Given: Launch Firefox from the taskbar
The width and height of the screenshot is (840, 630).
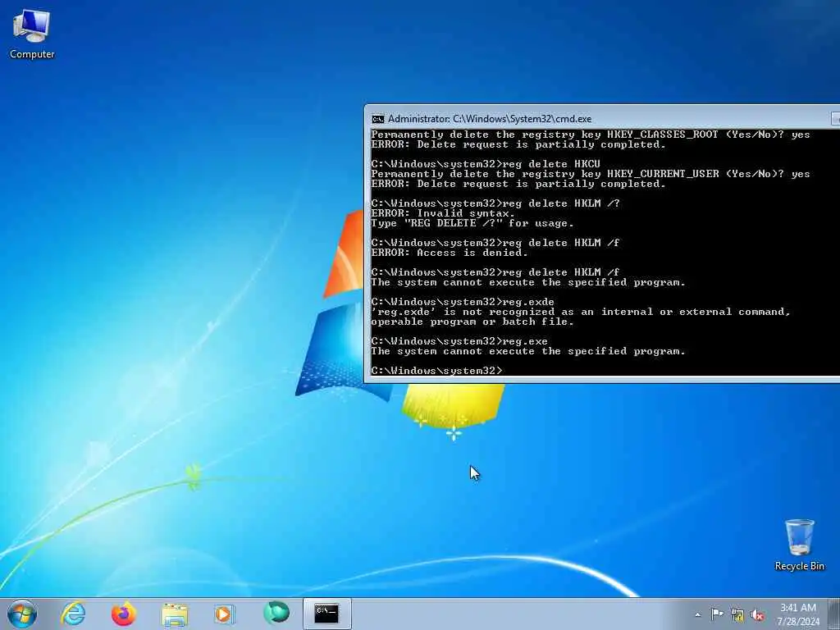Looking at the screenshot, I should (x=124, y=614).
